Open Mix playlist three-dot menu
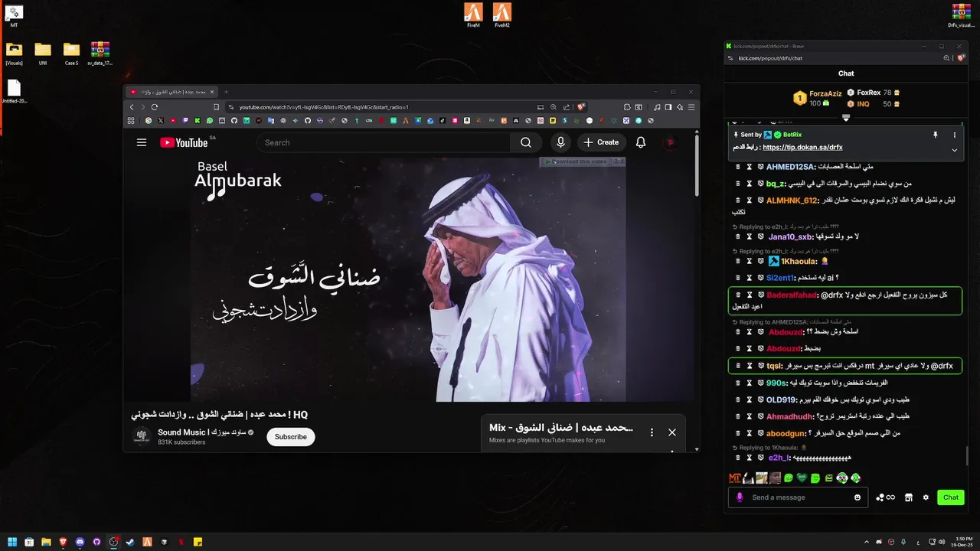 pos(652,432)
